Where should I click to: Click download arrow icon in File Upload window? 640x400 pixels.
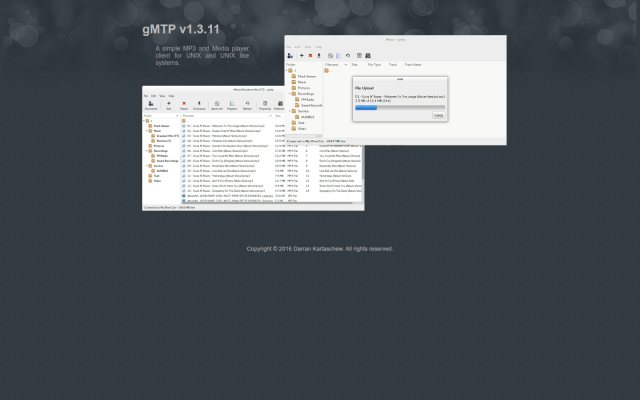pos(319,56)
